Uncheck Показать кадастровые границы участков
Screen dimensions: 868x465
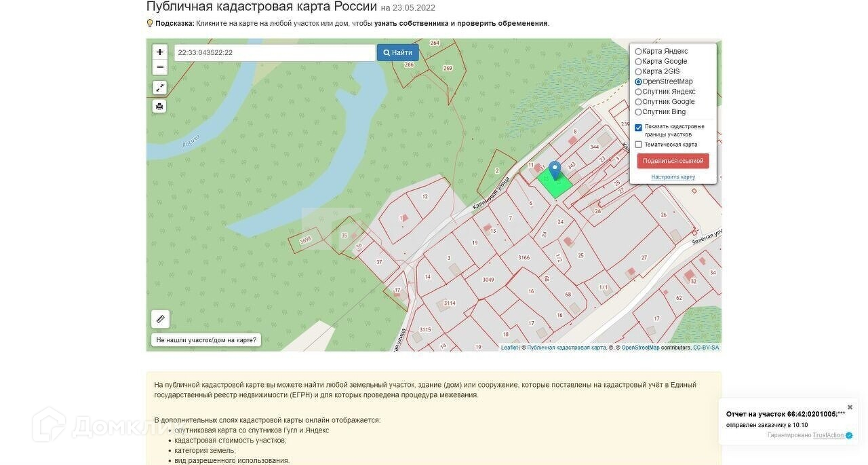638,128
